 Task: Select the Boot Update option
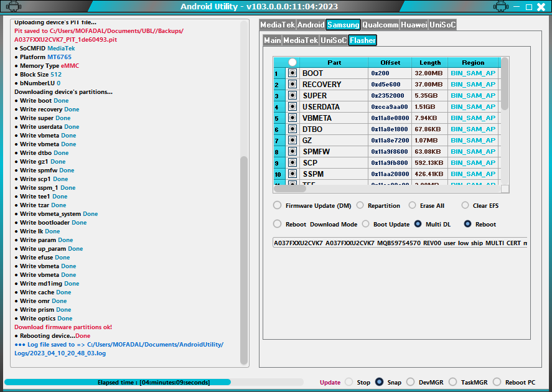[366, 224]
